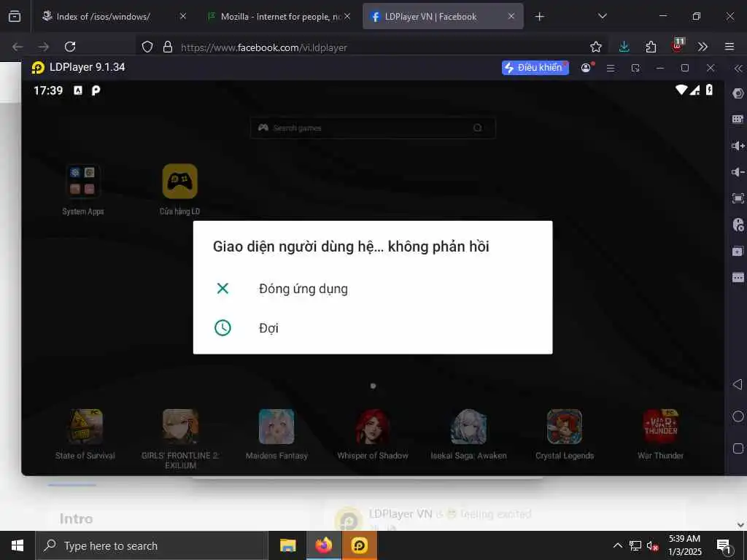Click LDPlayer taskbar icon

pos(359,545)
